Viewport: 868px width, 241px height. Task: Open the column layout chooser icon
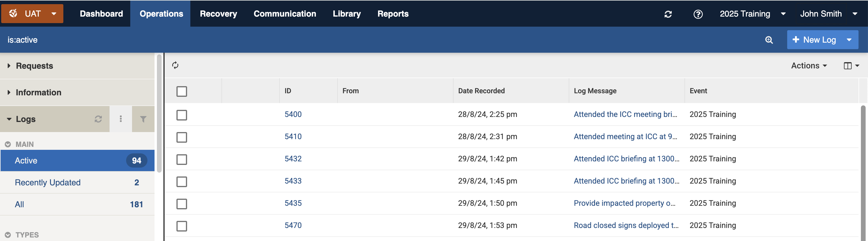click(851, 66)
